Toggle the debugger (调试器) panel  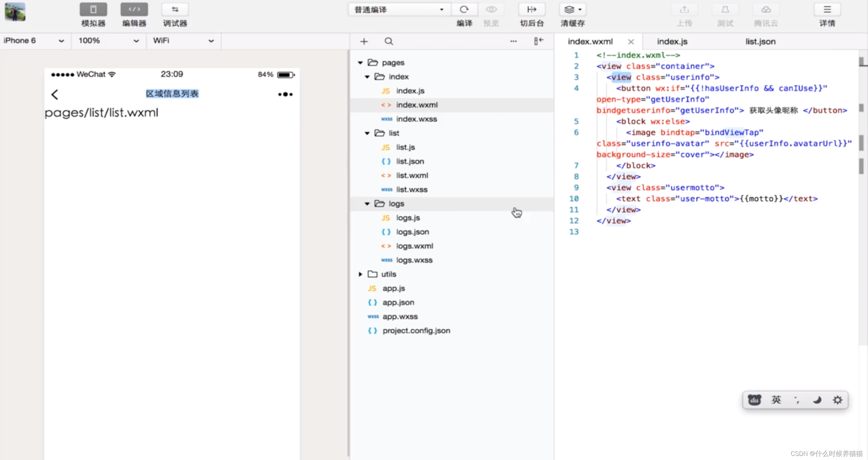[x=175, y=10]
